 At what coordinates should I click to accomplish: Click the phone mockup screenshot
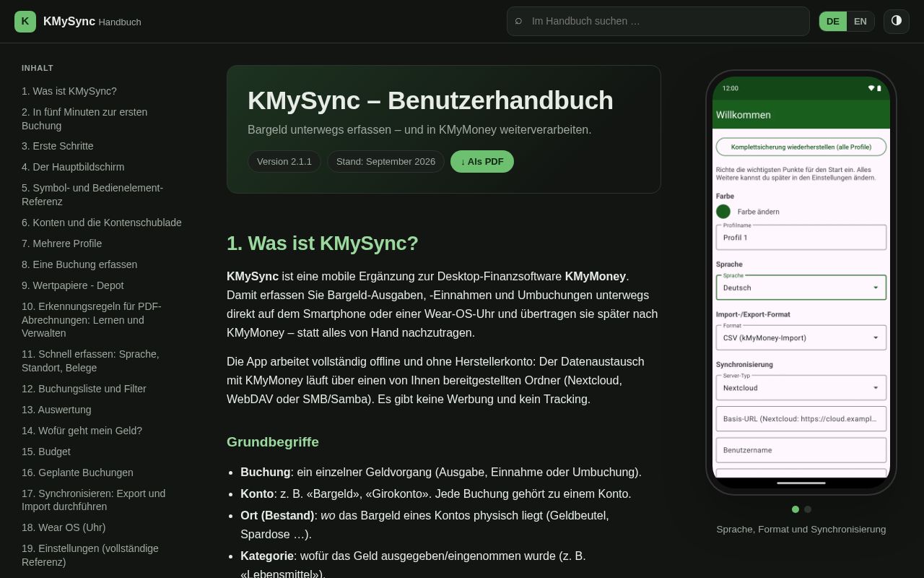pyautogui.click(x=801, y=282)
